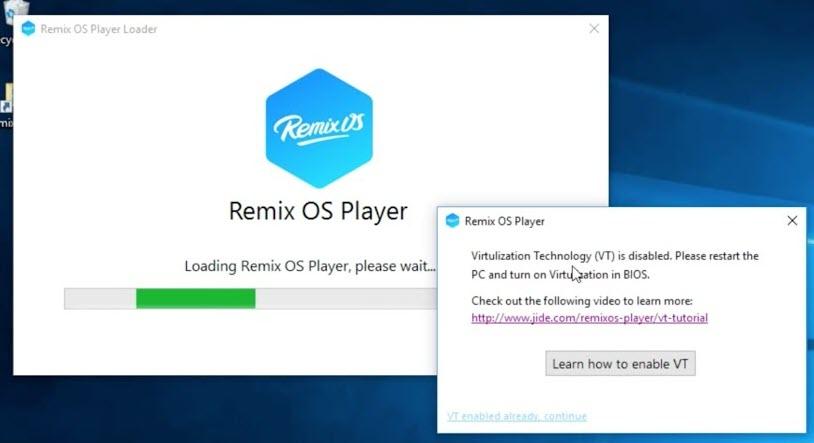The image size is (814, 443).
Task: Click the VT enabled already, continue link
Action: click(x=516, y=416)
